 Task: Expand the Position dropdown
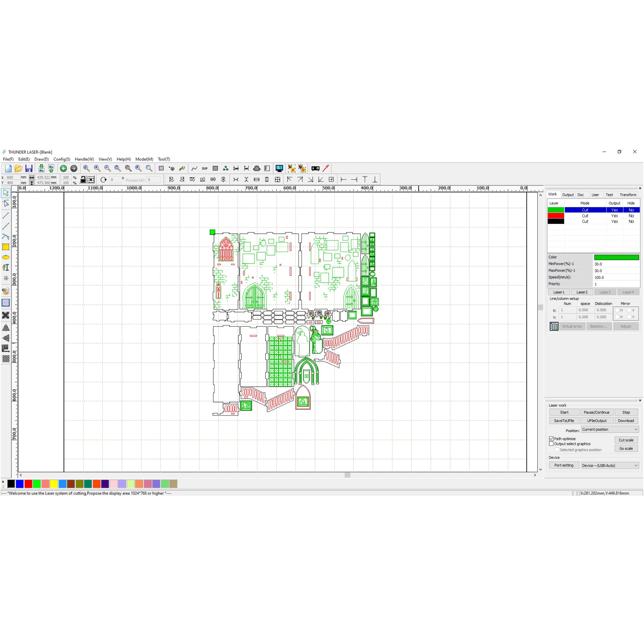click(610, 429)
